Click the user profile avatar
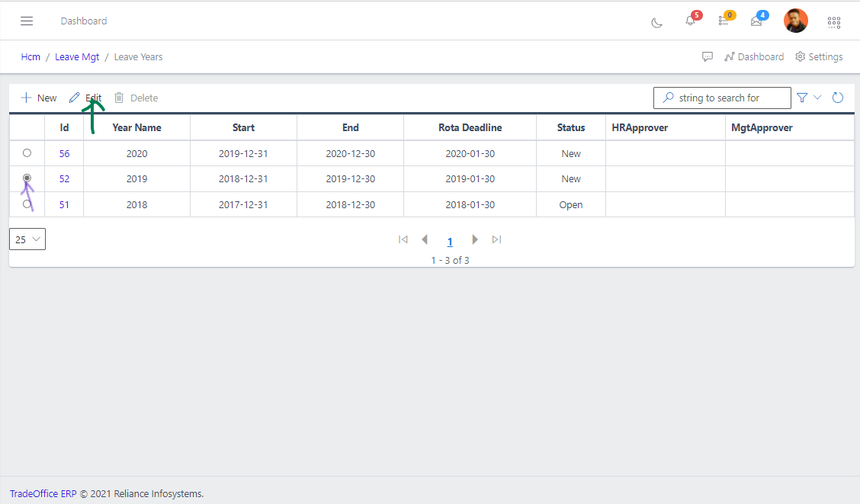 [795, 21]
